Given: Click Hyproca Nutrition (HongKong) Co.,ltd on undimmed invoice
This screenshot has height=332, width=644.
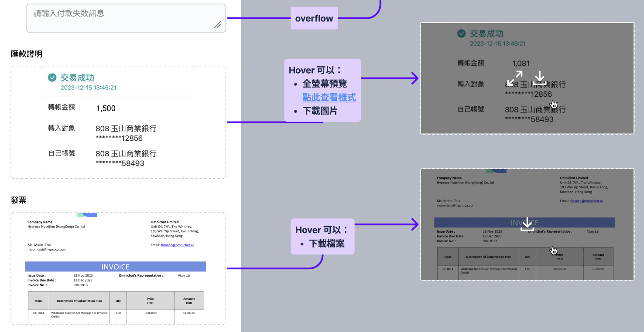Looking at the screenshot, I should pos(56,227).
